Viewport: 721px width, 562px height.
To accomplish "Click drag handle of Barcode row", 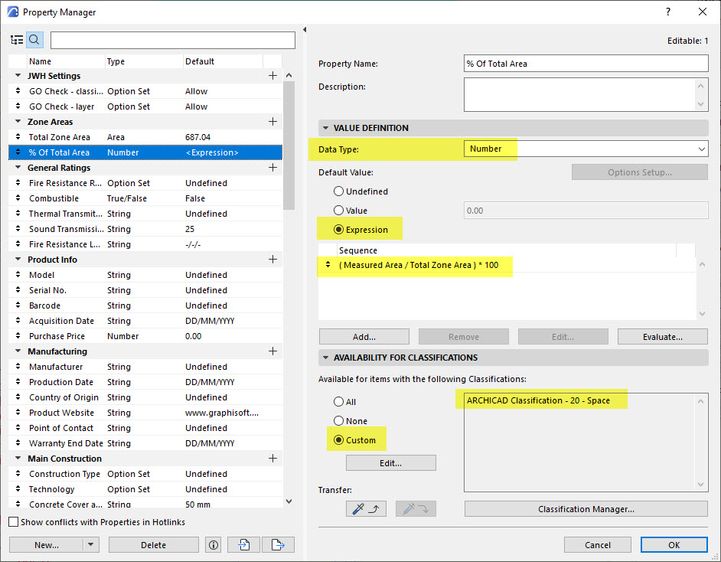I will (18, 305).
